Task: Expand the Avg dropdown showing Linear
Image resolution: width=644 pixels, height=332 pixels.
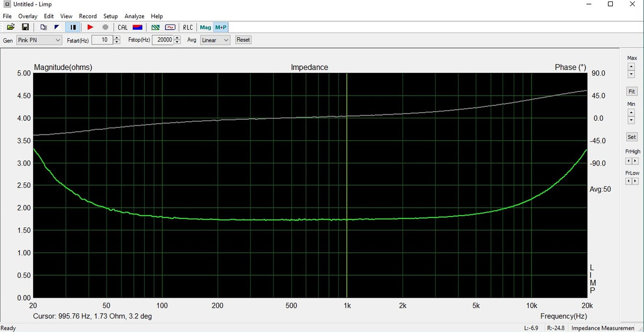Action: coord(215,40)
